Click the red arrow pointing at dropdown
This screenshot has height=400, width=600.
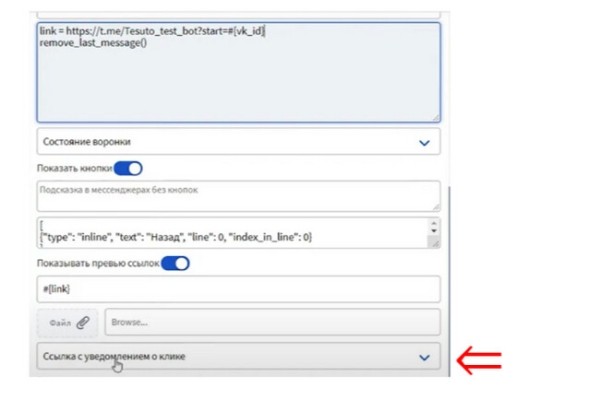click(478, 357)
